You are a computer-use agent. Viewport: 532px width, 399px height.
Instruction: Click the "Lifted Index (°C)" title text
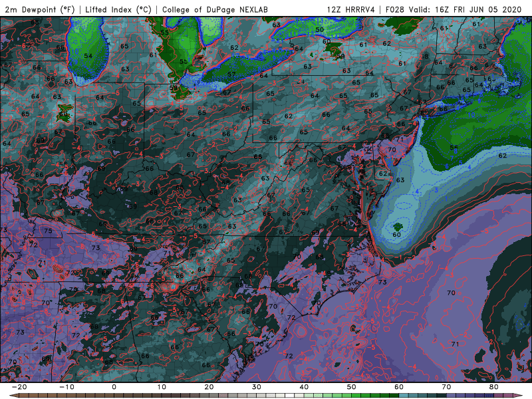(x=118, y=9)
